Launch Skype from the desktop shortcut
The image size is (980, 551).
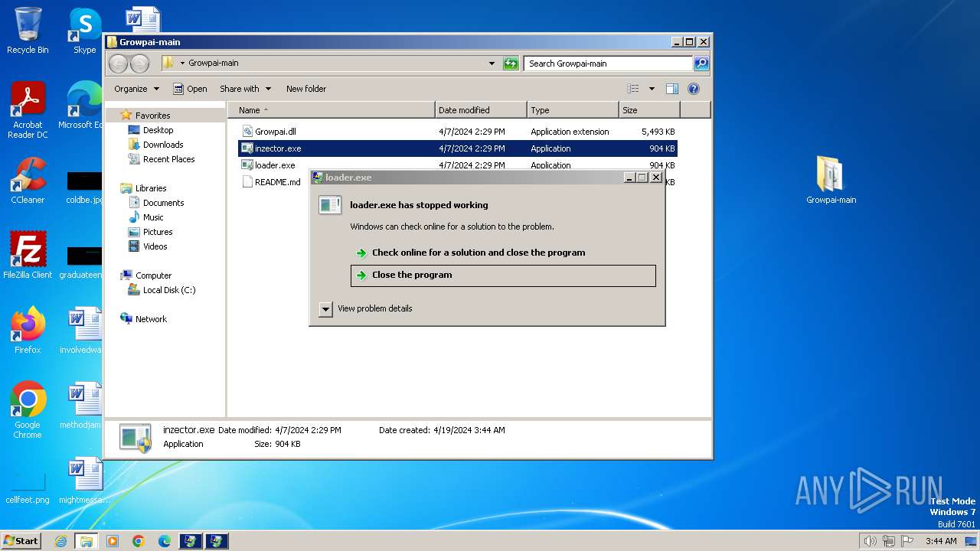click(x=84, y=31)
